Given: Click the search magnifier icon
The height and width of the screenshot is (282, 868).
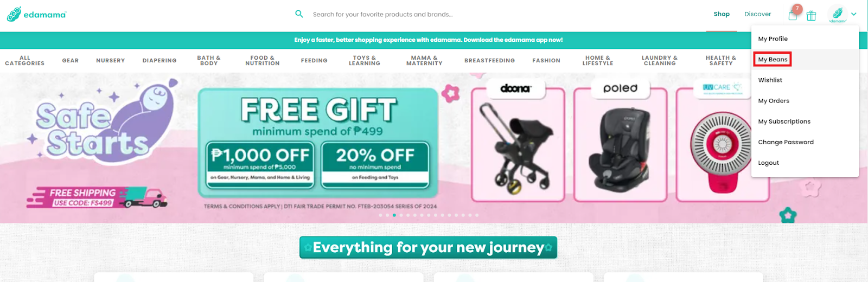Looking at the screenshot, I should pyautogui.click(x=299, y=14).
